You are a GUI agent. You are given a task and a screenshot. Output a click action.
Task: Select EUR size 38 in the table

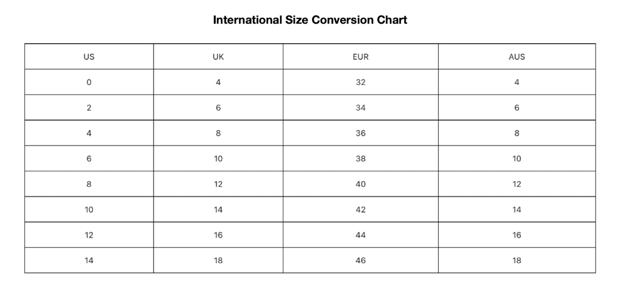coord(361,159)
